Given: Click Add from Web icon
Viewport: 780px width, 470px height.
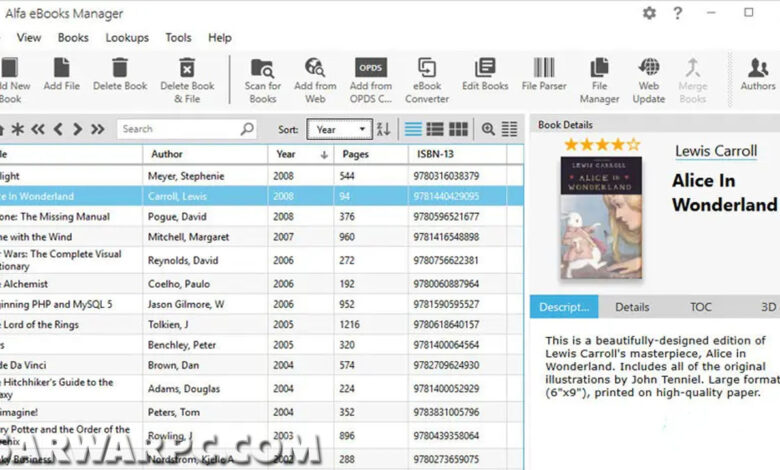Looking at the screenshot, I should (x=315, y=68).
